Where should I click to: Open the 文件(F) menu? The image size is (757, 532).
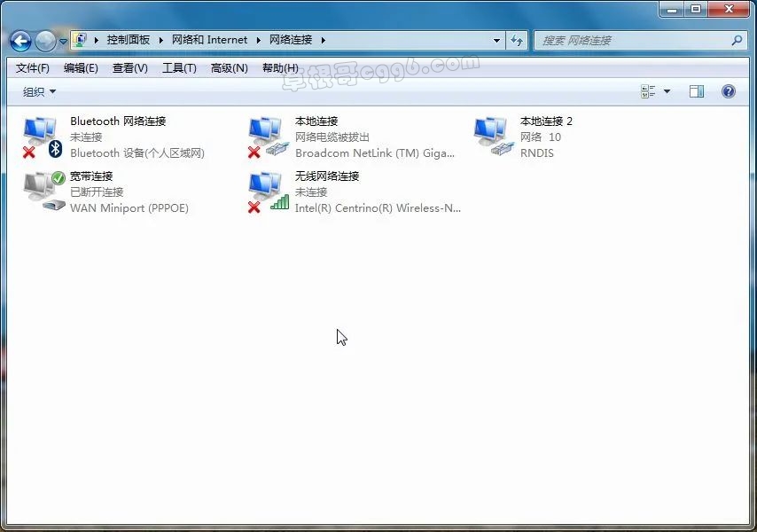[x=32, y=68]
